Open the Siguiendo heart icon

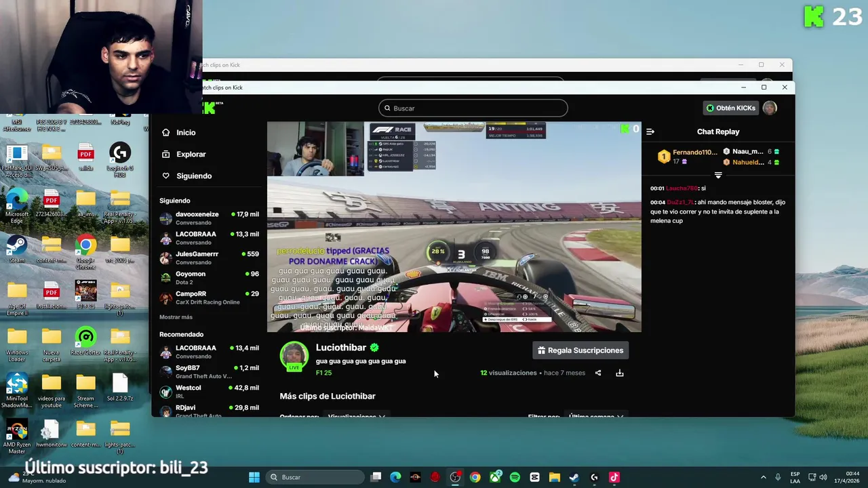166,176
